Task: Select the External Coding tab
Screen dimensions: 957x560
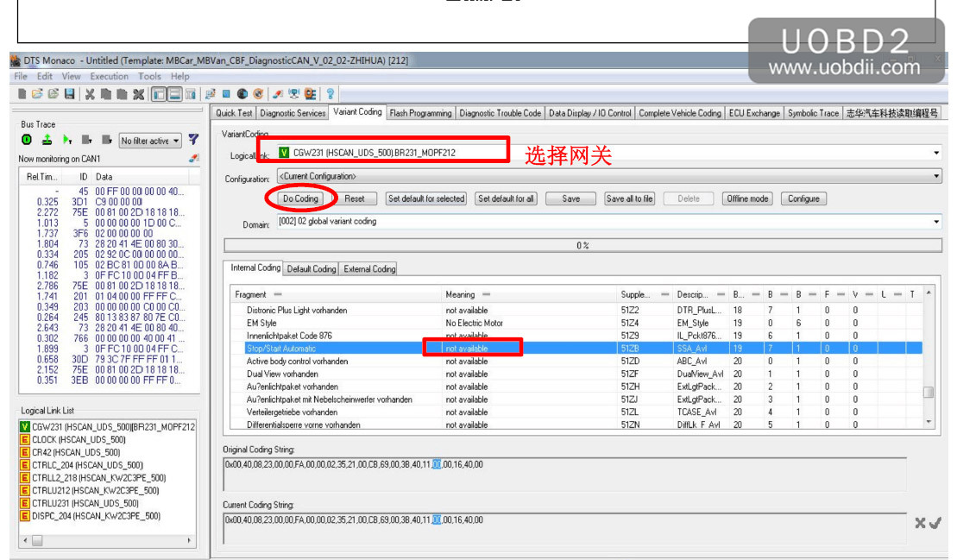Action: [369, 269]
